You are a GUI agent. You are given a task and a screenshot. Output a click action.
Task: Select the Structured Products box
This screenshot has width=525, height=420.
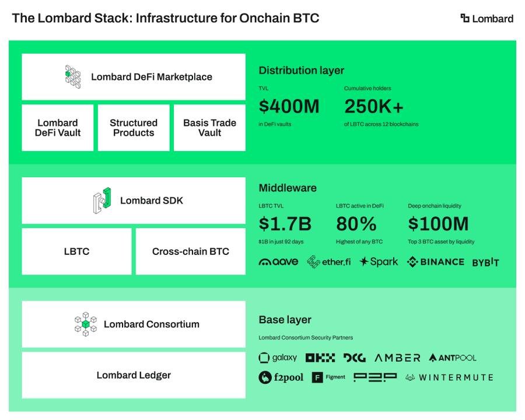(x=134, y=128)
